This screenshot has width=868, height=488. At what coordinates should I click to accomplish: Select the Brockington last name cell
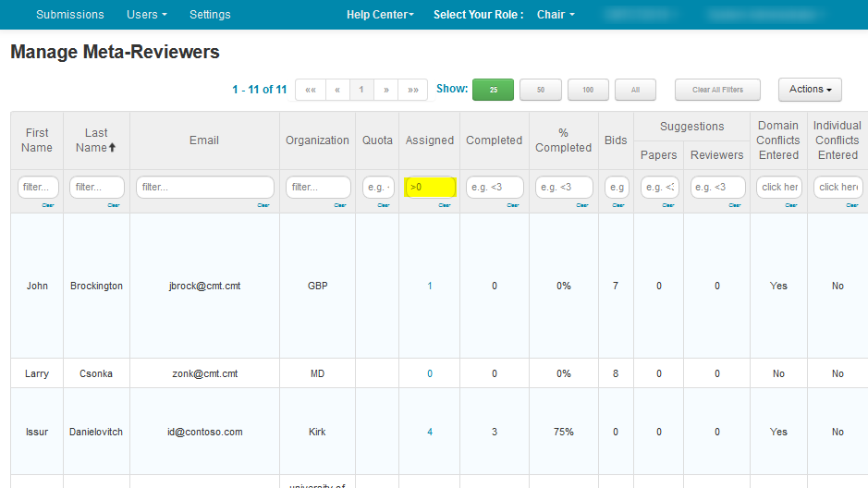click(96, 286)
